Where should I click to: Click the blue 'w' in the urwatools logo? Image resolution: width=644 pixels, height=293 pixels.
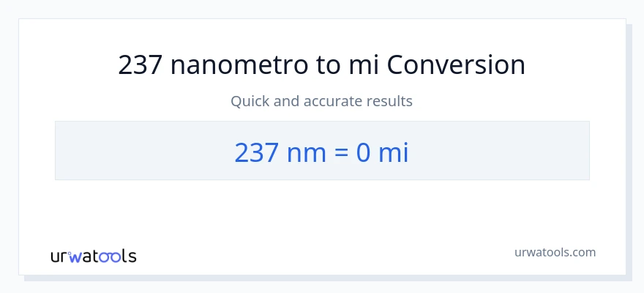coord(74,257)
